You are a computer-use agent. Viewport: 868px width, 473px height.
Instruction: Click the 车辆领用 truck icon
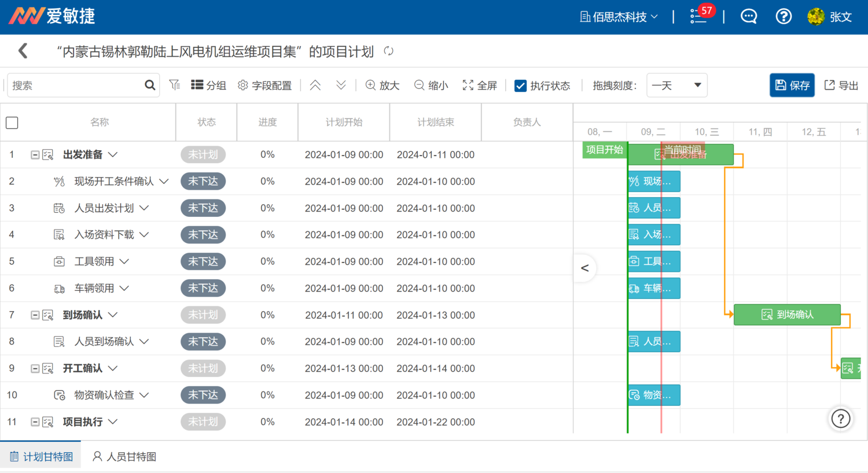tap(59, 289)
